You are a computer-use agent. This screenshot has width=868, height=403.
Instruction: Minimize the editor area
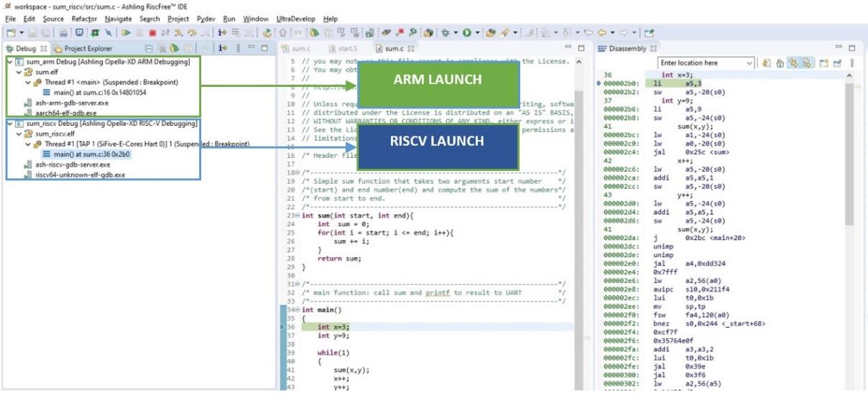pos(568,48)
